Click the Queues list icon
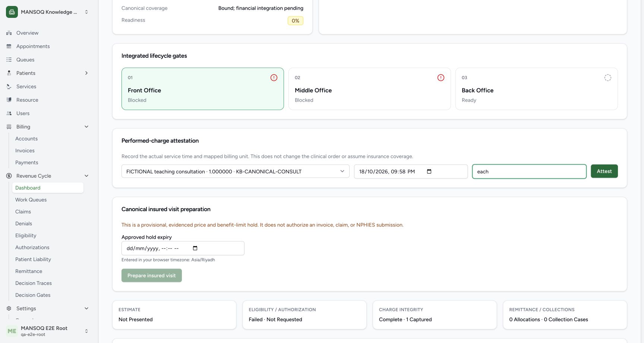Screen dimensions: 644x343 (9, 60)
